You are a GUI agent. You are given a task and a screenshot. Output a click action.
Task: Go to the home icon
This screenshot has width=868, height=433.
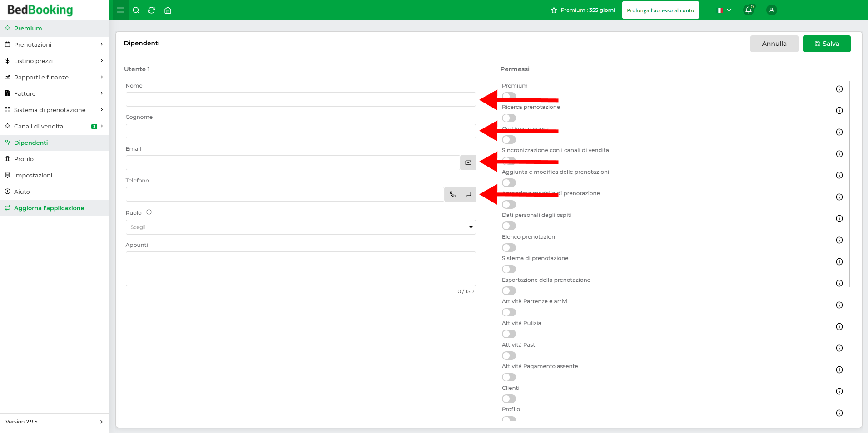point(168,10)
